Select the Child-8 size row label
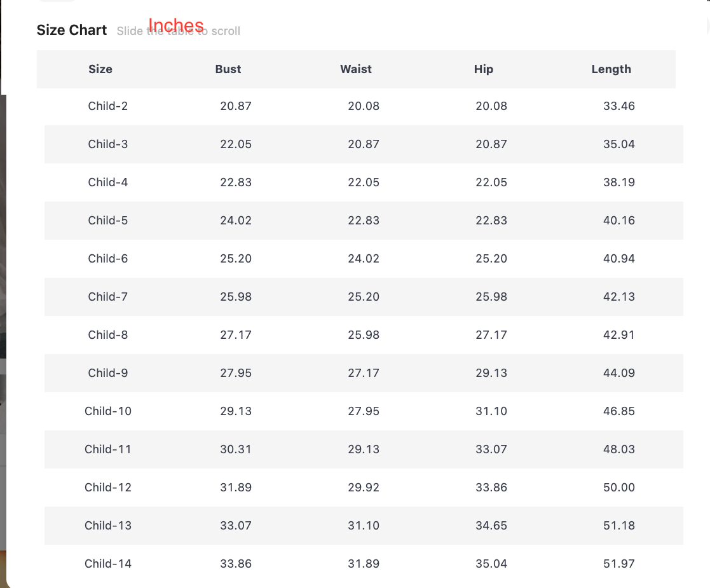The width and height of the screenshot is (710, 588). pos(108,335)
